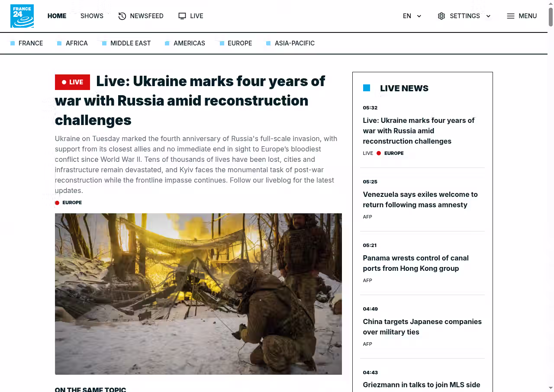Select the Middle East section tab
Viewport: 554px width, 392px height.
pos(130,43)
